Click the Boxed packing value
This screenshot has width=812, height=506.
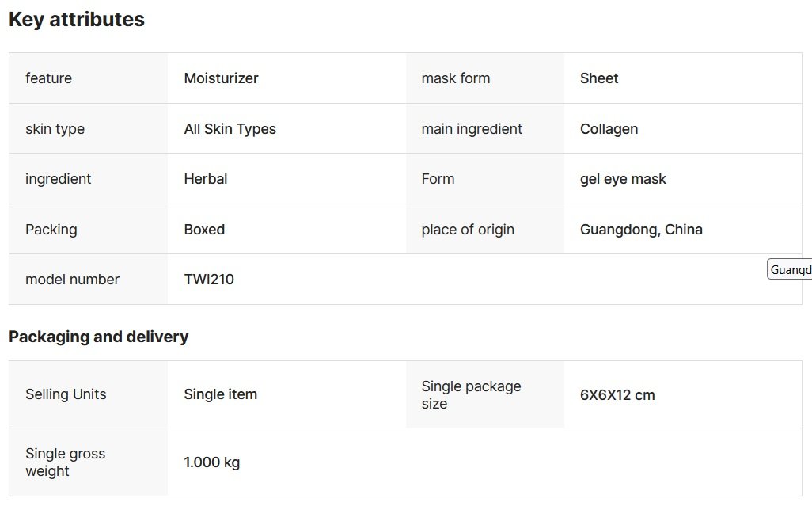(204, 230)
